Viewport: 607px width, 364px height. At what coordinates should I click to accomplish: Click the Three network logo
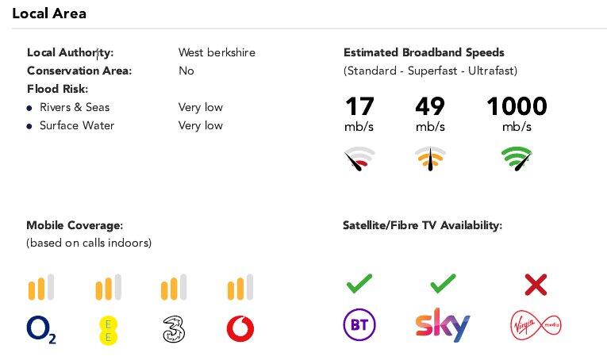pos(174,329)
